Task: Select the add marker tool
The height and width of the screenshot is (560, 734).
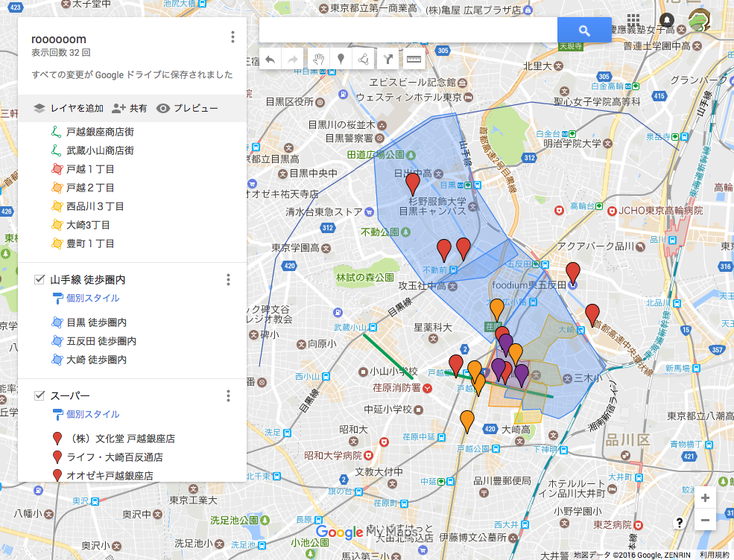Action: pos(341,59)
